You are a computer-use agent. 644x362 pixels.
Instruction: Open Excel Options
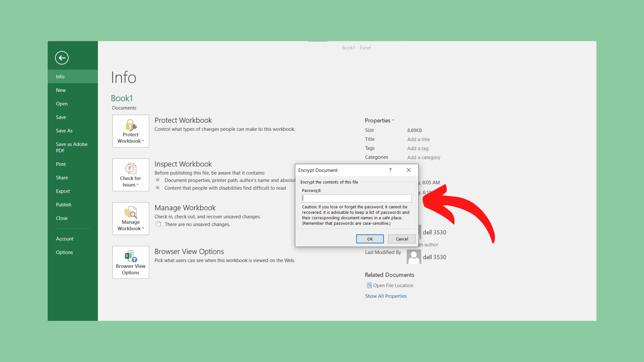tap(73, 252)
